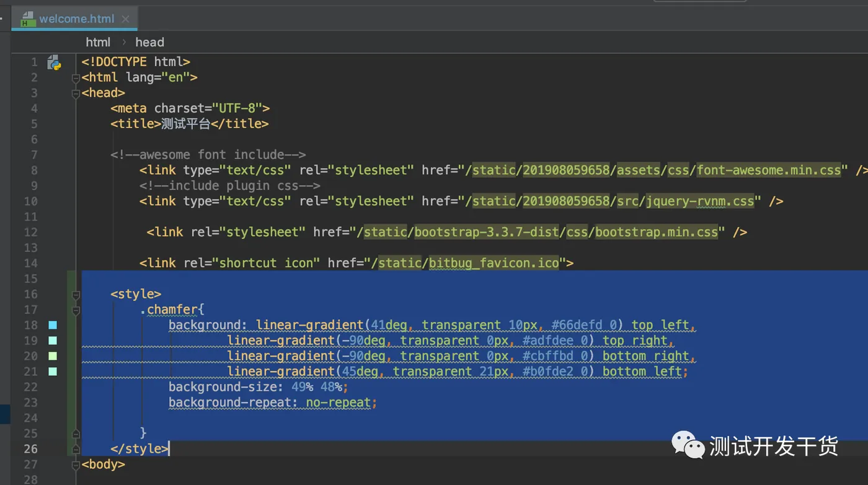Click the font-awesome.min.css path segment
868x485 pixels.
(x=769, y=170)
